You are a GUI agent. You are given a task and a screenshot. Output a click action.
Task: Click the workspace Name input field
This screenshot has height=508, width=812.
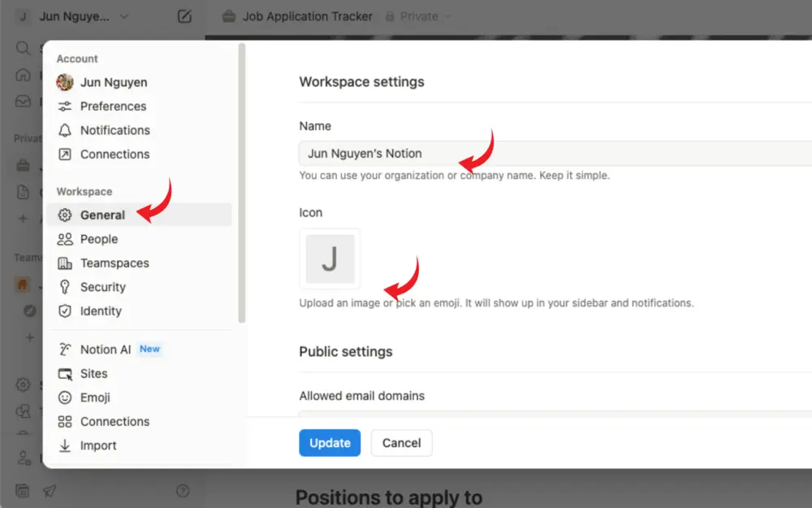(555, 154)
